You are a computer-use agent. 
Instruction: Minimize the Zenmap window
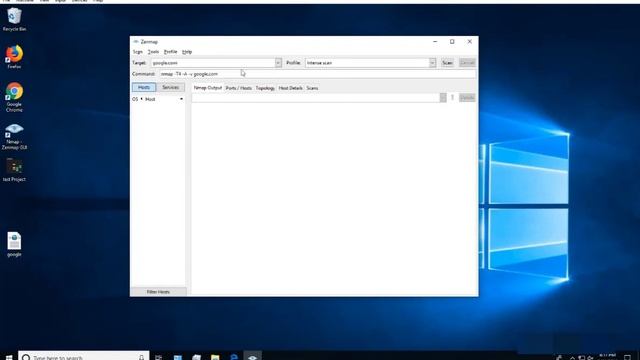435,42
